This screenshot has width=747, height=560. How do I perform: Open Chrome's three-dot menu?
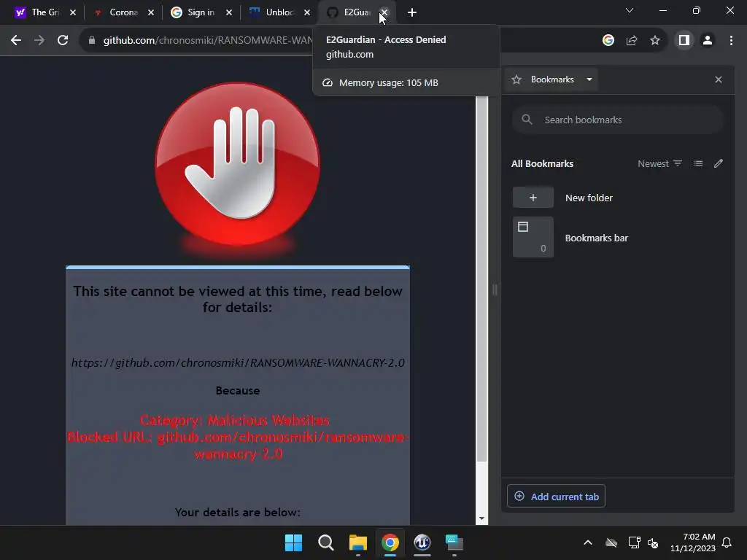[731, 41]
